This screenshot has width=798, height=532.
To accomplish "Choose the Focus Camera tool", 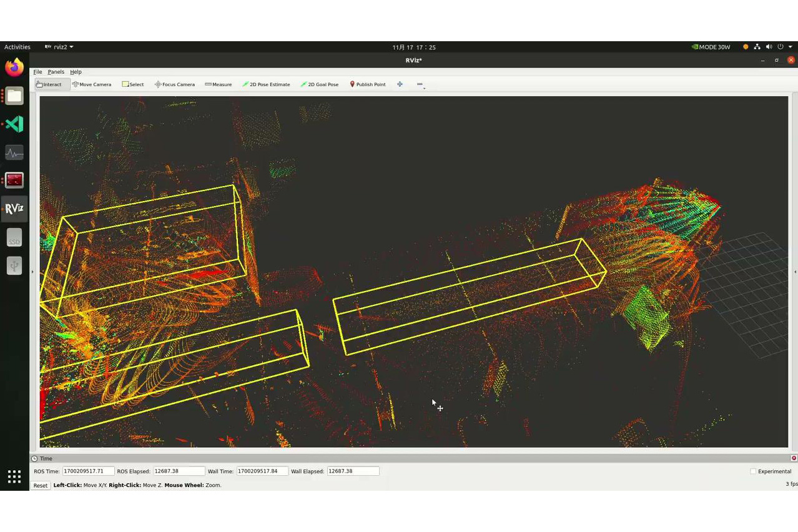I will pyautogui.click(x=175, y=84).
